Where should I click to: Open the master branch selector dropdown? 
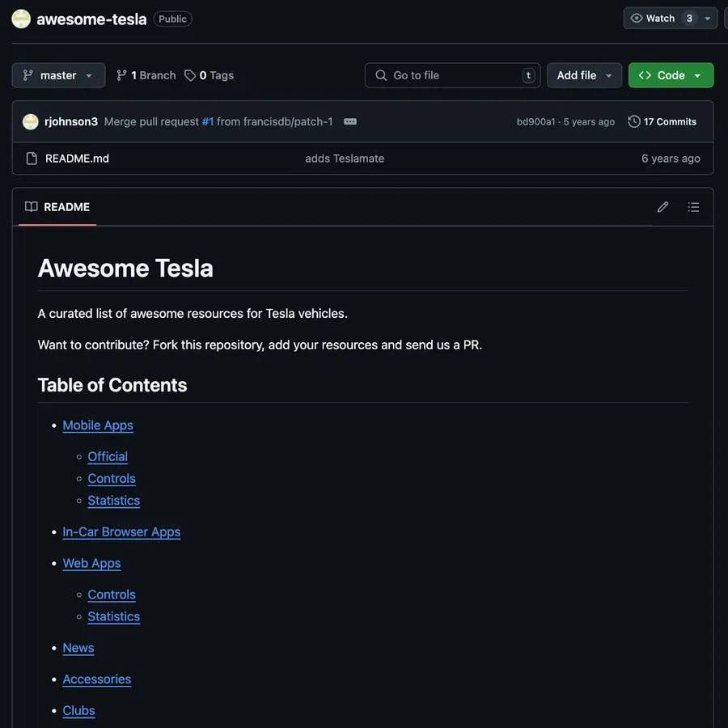point(58,75)
